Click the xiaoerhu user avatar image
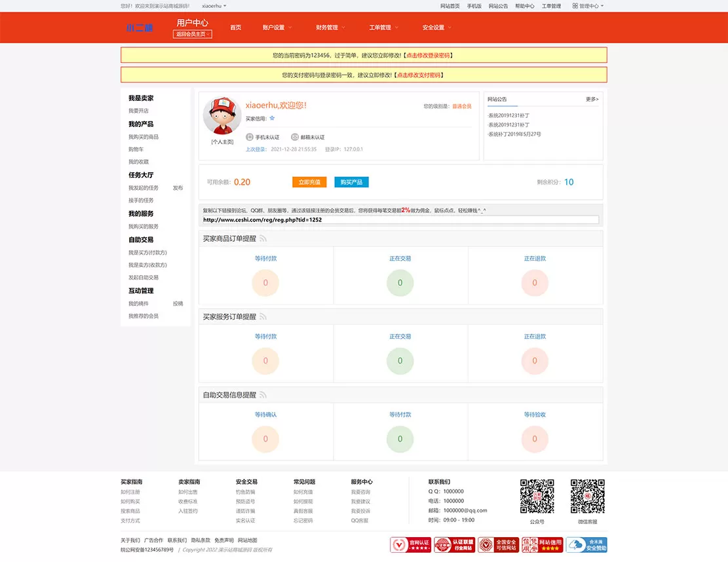Viewport: 728px width, 562px height. (222, 115)
